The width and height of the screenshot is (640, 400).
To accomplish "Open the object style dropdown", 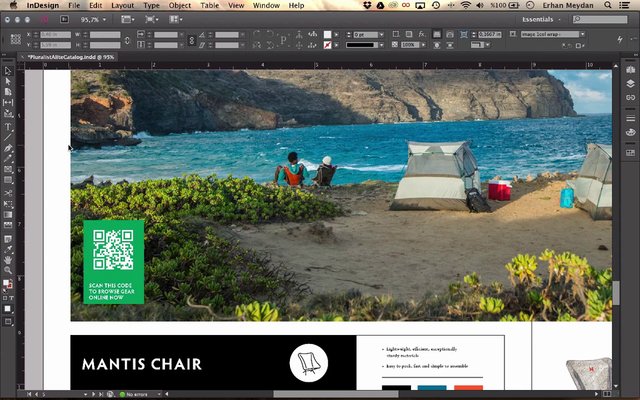I will pyautogui.click(x=582, y=34).
